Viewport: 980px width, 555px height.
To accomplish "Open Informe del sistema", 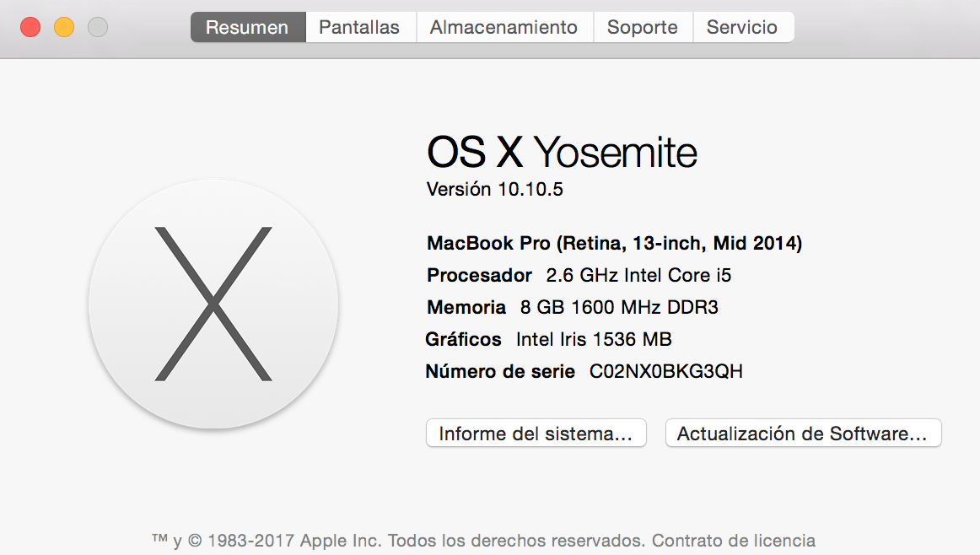I will (536, 434).
